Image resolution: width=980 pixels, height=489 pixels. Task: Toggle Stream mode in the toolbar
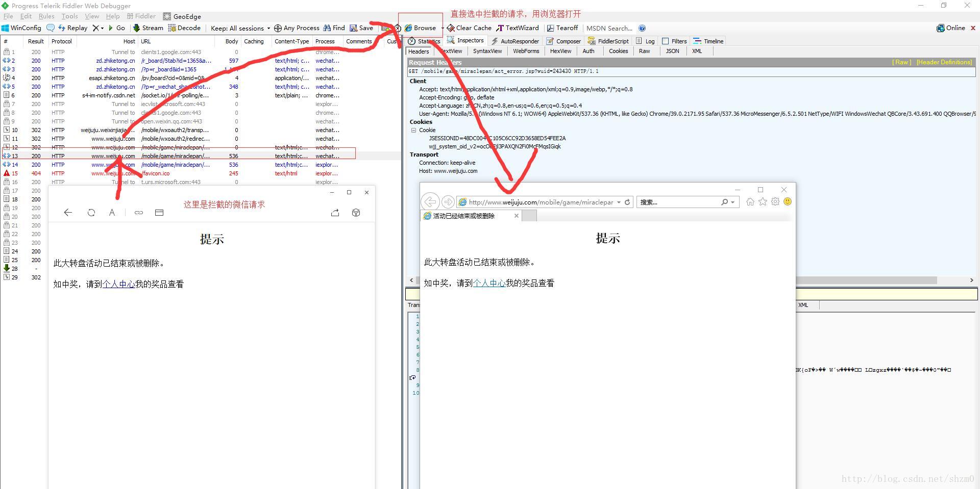pyautogui.click(x=149, y=28)
